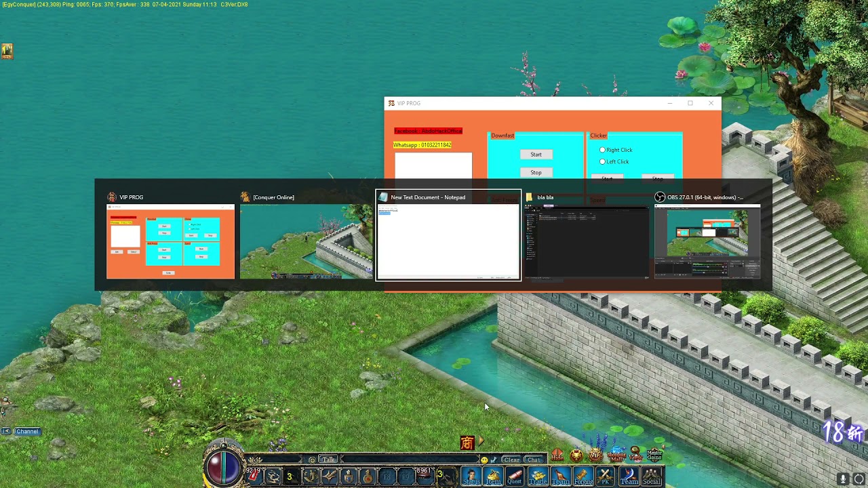Click the Downfast group label
The width and height of the screenshot is (868, 488).
click(x=502, y=136)
